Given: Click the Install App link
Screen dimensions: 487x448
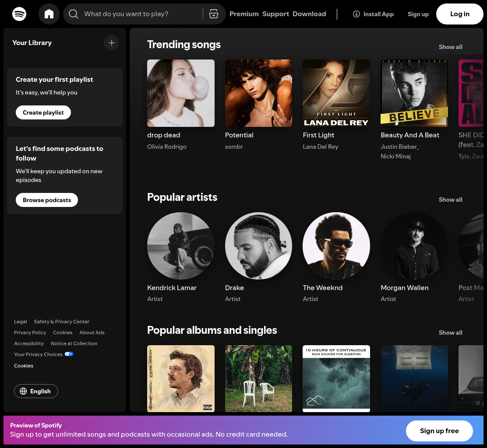Looking at the screenshot, I should click(x=373, y=14).
